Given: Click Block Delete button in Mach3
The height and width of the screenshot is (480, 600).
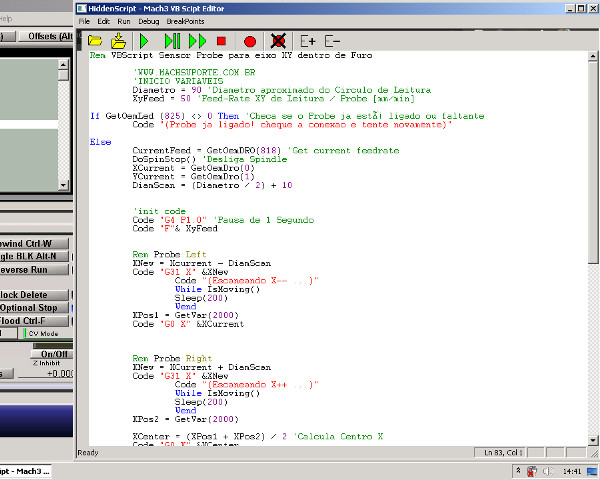Looking at the screenshot, I should coord(34,295).
